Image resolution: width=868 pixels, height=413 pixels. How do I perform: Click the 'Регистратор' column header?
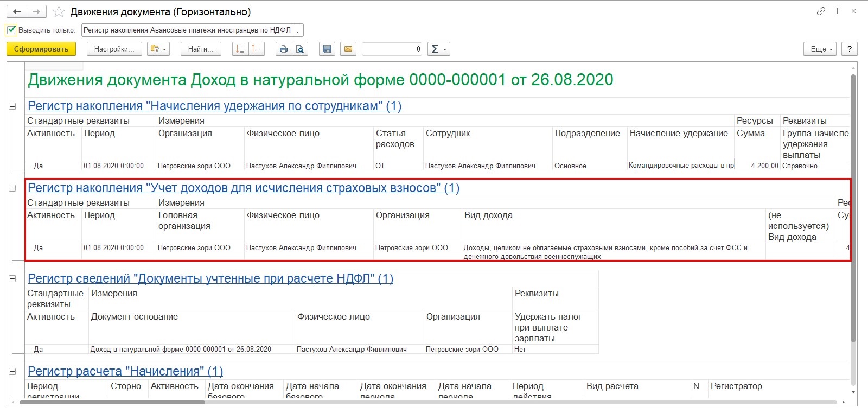(778, 390)
